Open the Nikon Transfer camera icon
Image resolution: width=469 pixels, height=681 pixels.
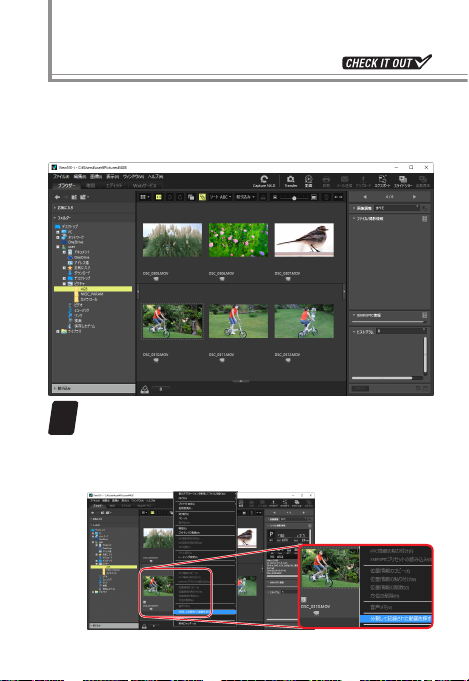pyautogui.click(x=290, y=181)
